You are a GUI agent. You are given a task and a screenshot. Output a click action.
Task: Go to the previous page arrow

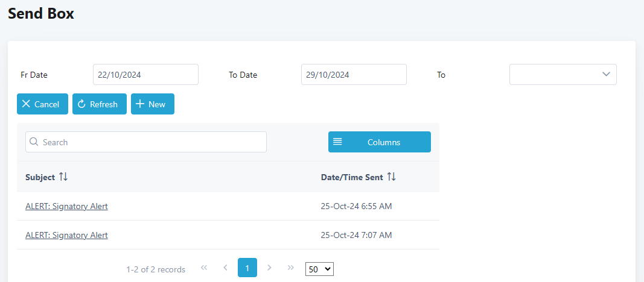click(x=225, y=268)
